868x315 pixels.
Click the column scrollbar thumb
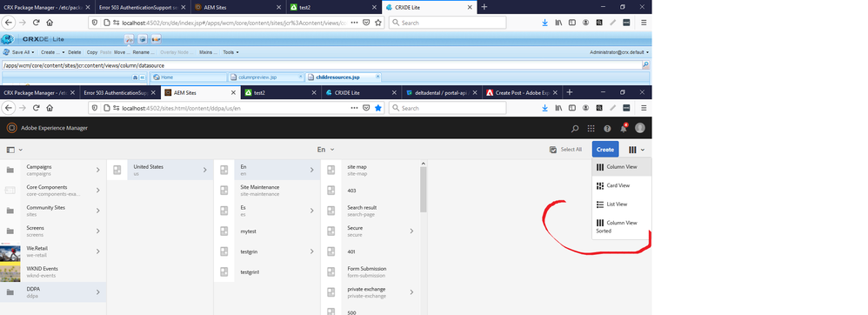click(424, 190)
